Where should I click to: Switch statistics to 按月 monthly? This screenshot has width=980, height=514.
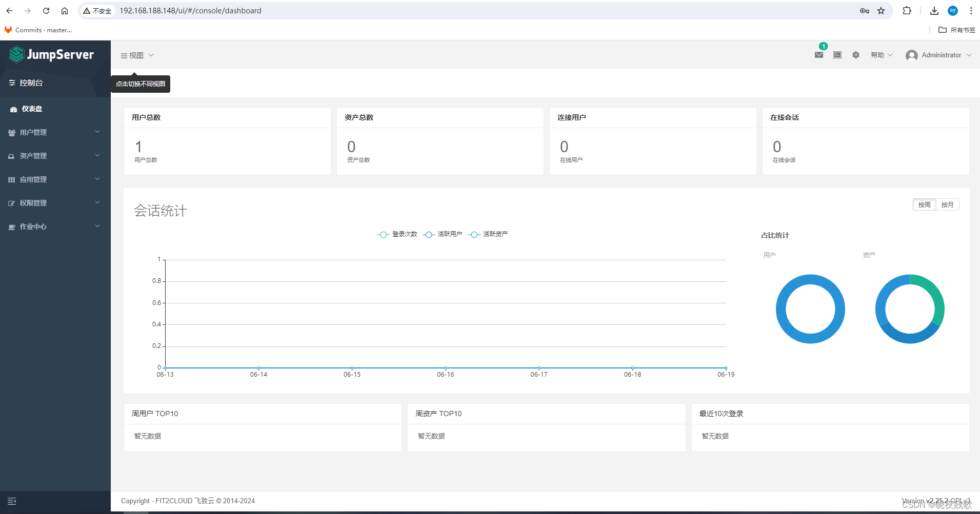(x=947, y=204)
